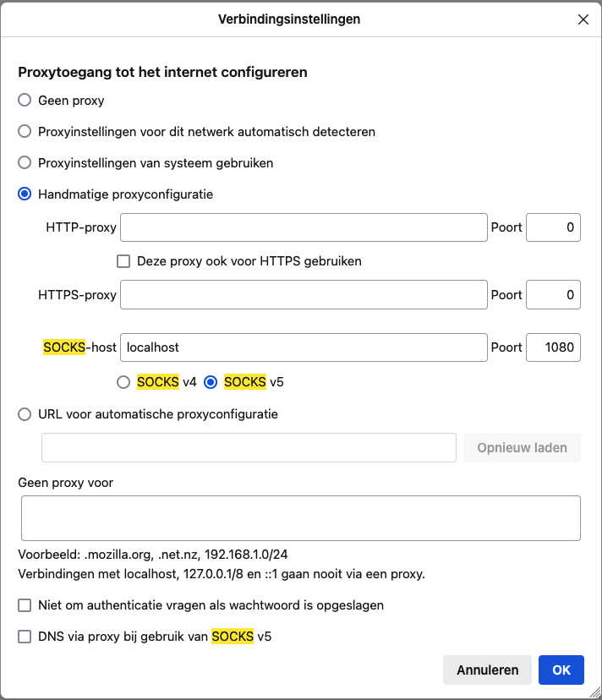Check Niet om authenticatie vragen option

[x=25, y=605]
